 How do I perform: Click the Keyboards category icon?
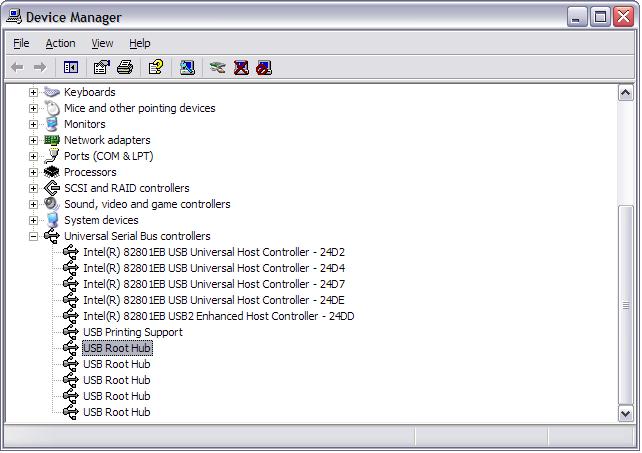click(x=52, y=92)
